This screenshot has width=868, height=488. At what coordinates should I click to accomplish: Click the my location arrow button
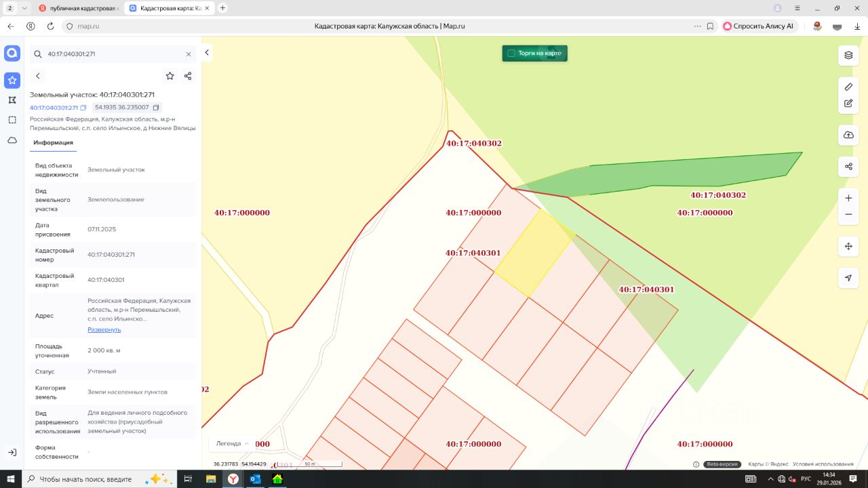[x=848, y=278]
